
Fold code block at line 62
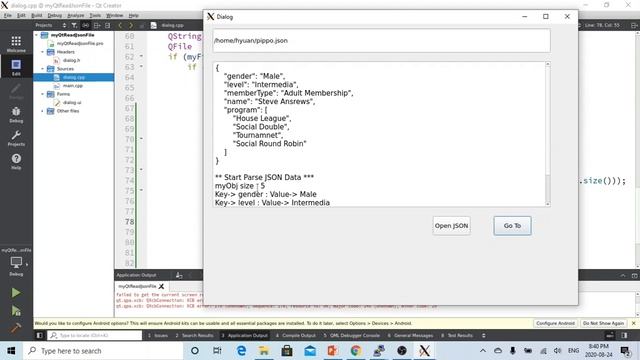coord(141,56)
